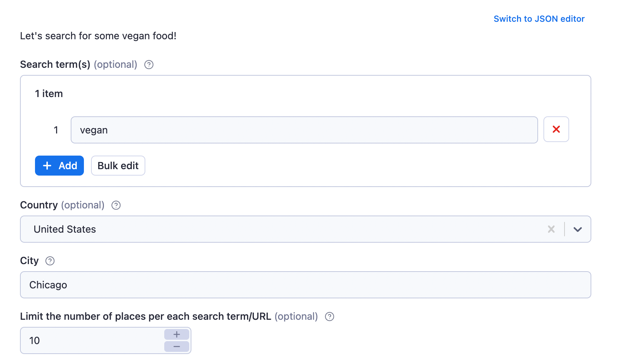Open City field help icon
Viewport: 627px width, 364px height.
pos(50,261)
